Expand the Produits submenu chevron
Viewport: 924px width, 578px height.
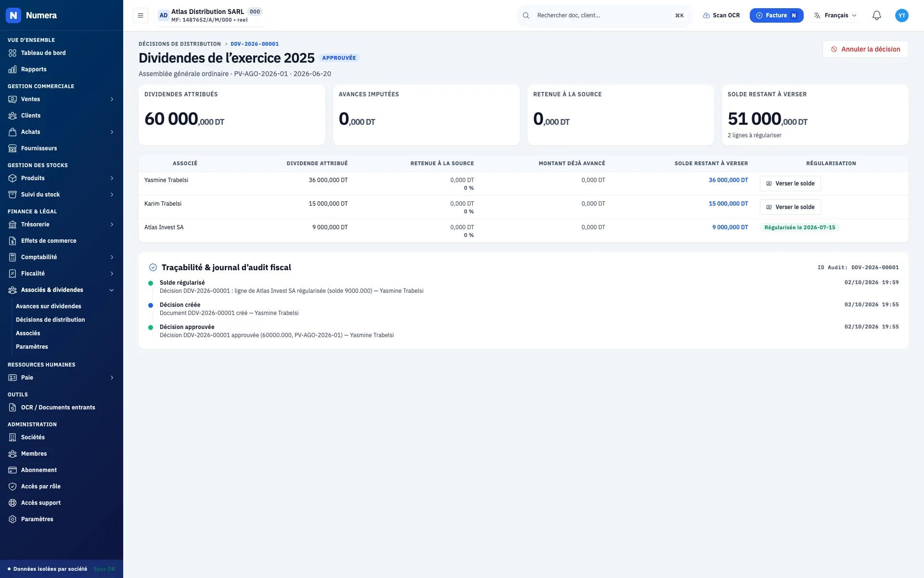pos(112,178)
